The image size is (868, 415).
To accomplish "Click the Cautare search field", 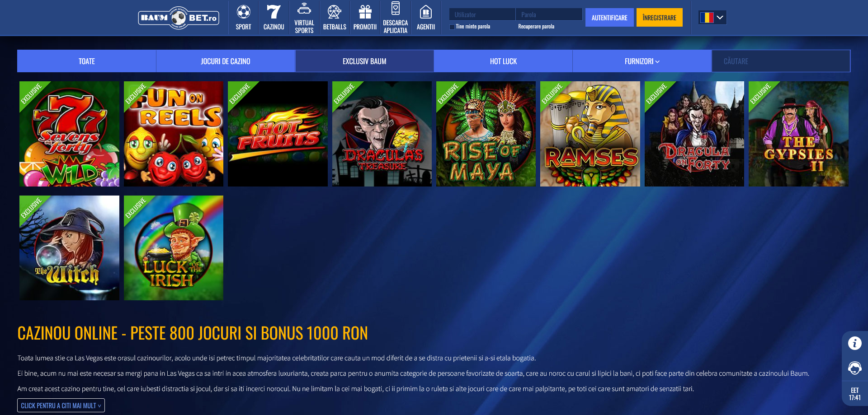I will pyautogui.click(x=781, y=61).
